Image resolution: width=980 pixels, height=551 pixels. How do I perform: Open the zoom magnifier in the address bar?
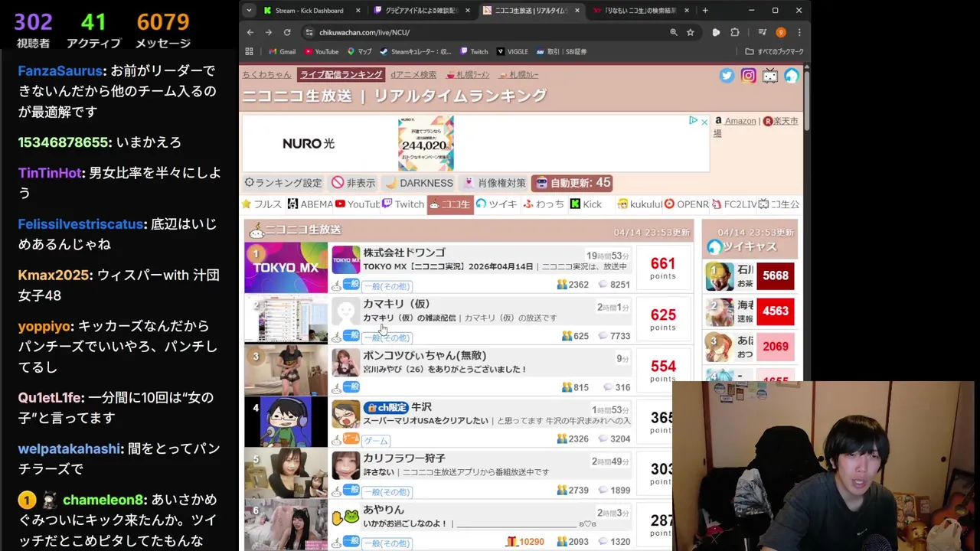[674, 32]
